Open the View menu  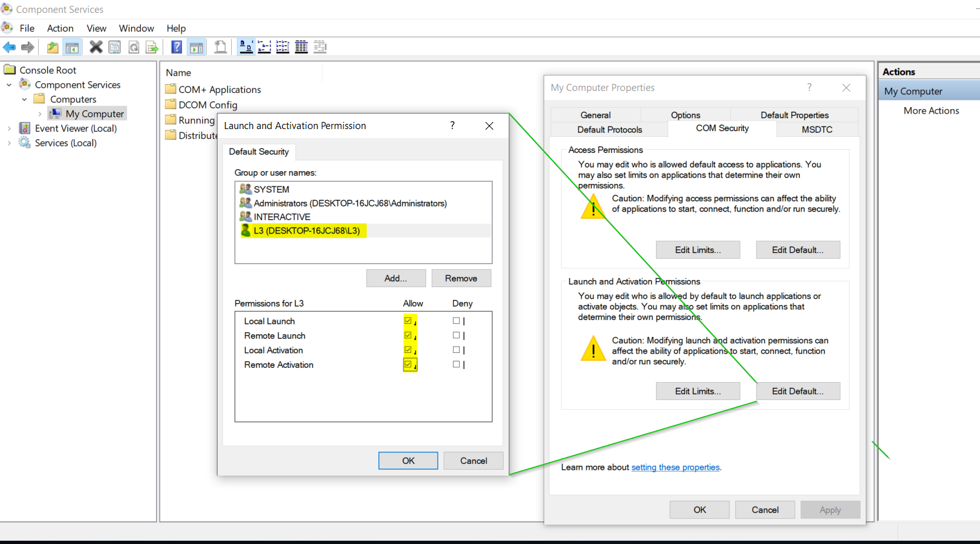click(96, 28)
